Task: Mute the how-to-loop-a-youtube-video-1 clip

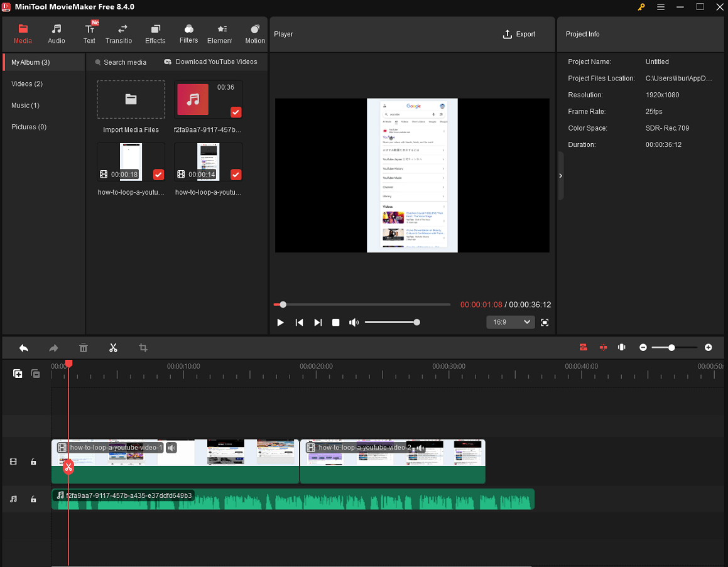Action: (x=171, y=448)
